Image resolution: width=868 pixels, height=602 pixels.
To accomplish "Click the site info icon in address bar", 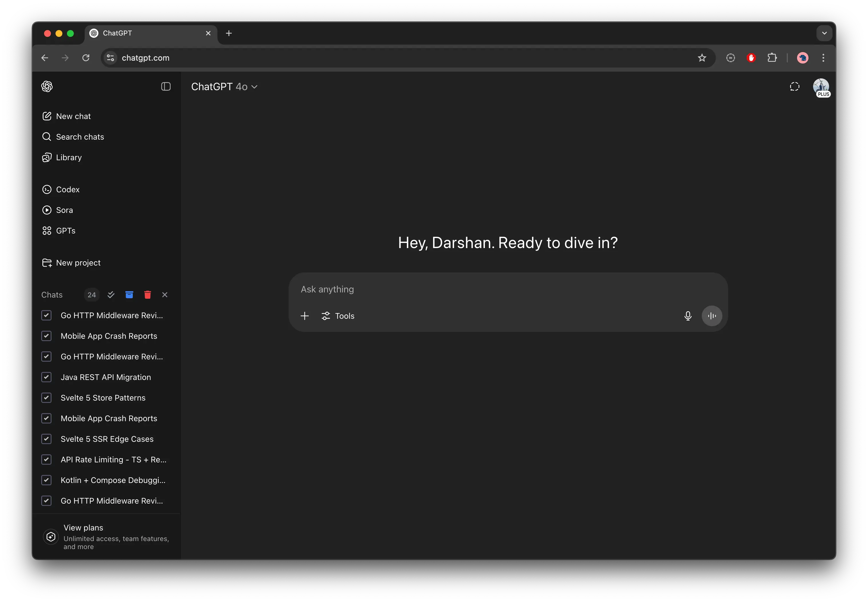I will (x=110, y=58).
